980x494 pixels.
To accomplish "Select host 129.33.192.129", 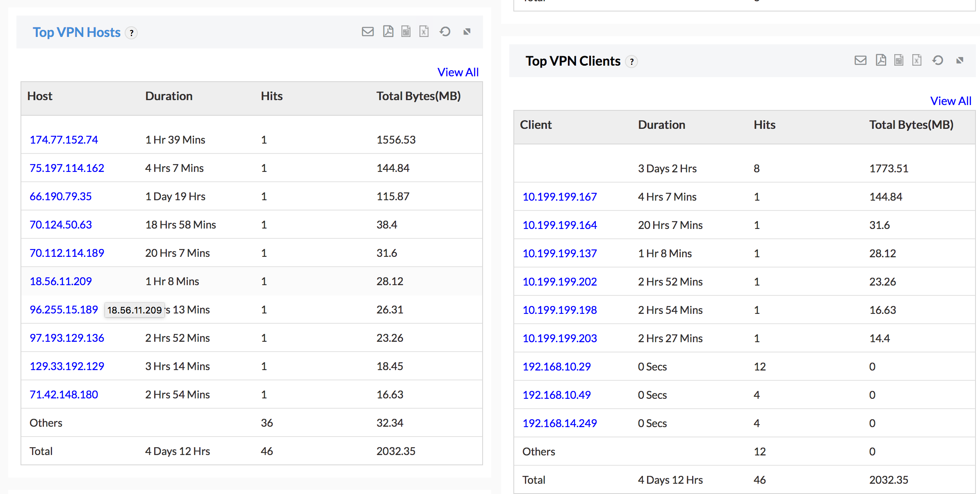I will 67,366.
